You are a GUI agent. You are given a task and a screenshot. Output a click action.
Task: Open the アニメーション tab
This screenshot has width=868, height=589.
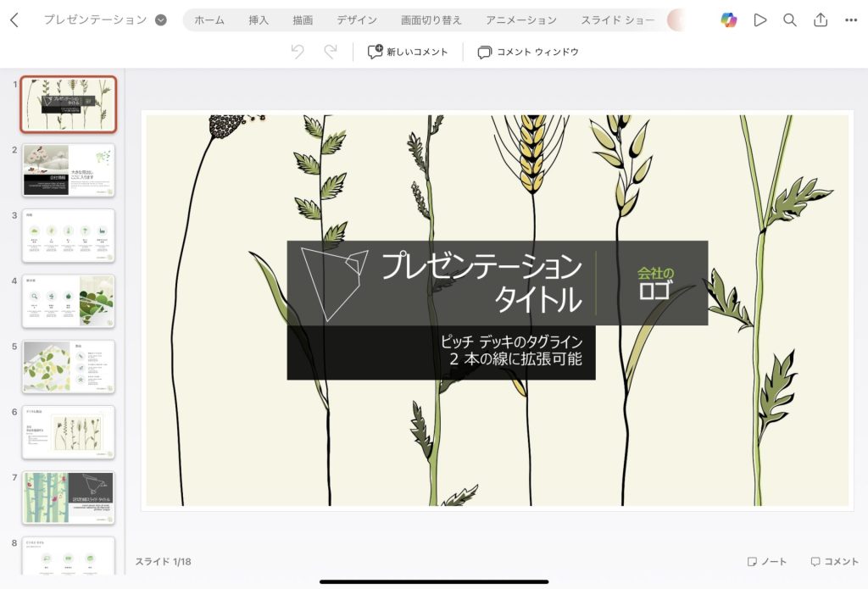coord(521,20)
